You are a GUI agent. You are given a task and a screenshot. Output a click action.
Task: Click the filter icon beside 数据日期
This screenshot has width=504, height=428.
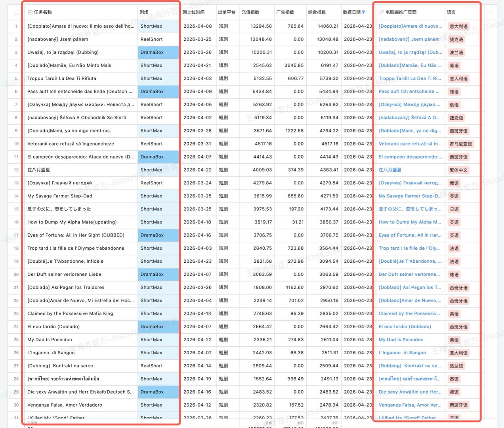[363, 12]
